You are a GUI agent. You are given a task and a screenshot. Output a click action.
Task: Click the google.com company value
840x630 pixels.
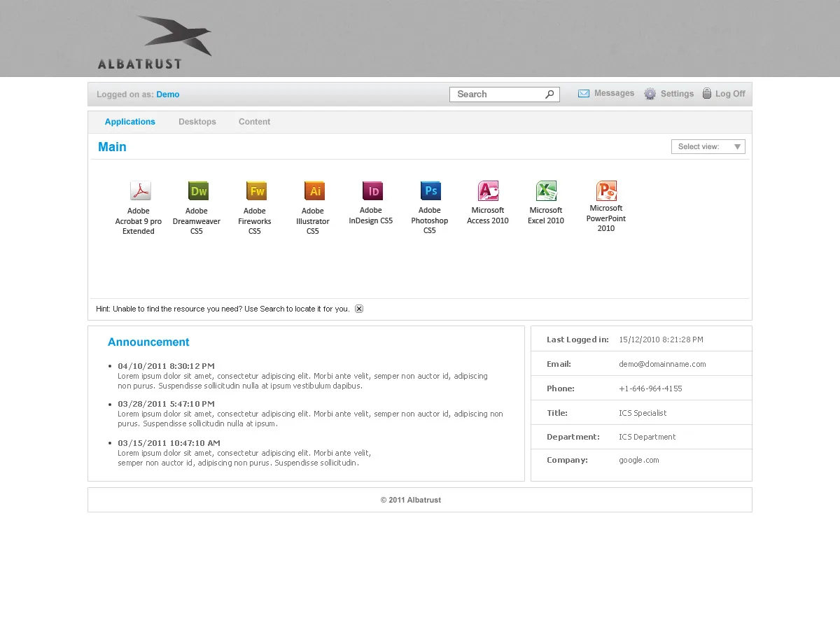coord(639,461)
